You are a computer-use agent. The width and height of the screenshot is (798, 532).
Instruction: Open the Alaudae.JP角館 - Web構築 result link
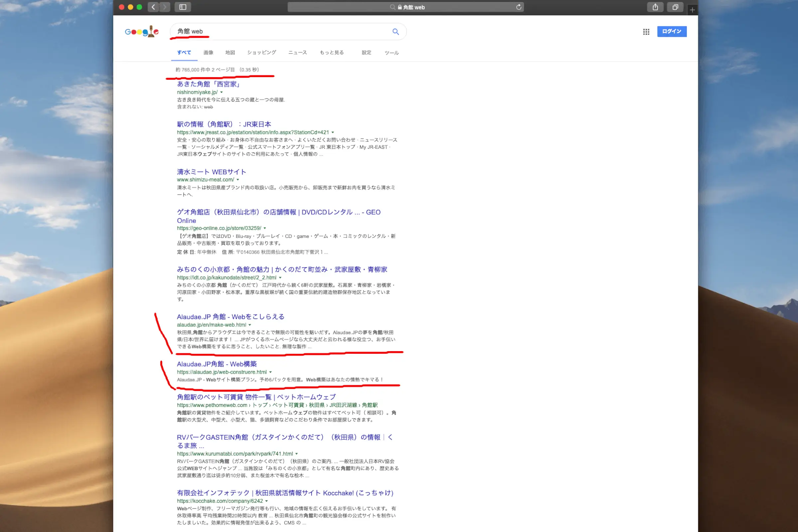coord(216,364)
